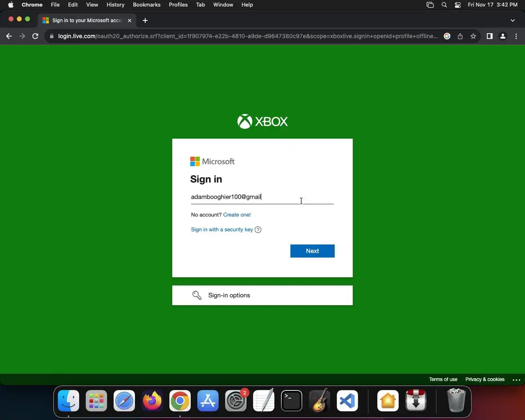Open the Terms of use link

click(443, 379)
